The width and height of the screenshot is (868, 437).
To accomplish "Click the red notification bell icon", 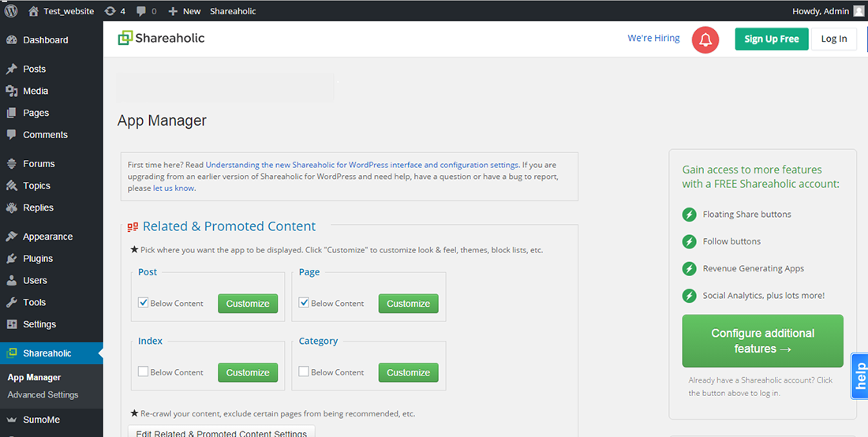I will 705,39.
